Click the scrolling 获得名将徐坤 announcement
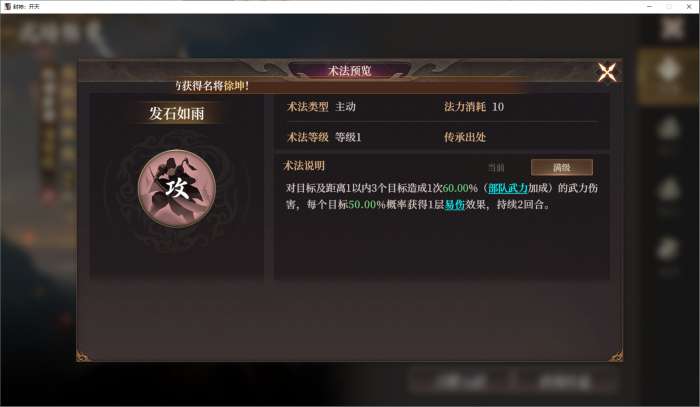The width and height of the screenshot is (700, 407). coord(213,86)
